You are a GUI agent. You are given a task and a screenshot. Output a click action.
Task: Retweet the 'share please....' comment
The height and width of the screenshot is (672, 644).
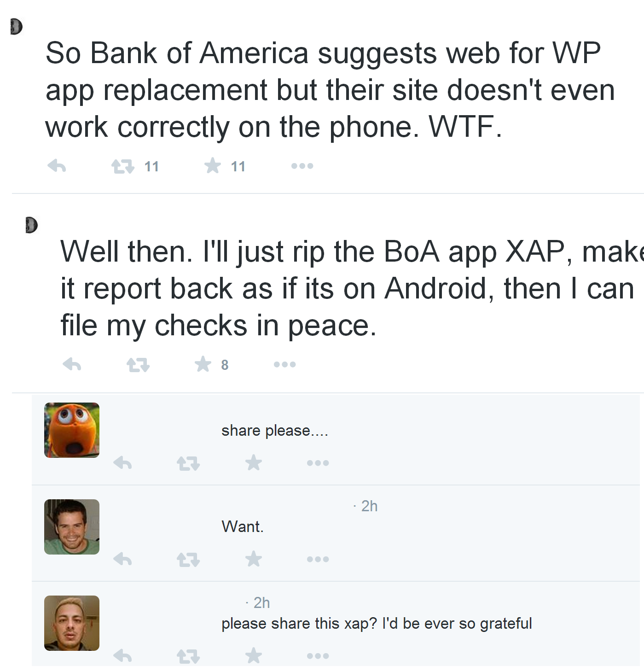[x=188, y=463]
